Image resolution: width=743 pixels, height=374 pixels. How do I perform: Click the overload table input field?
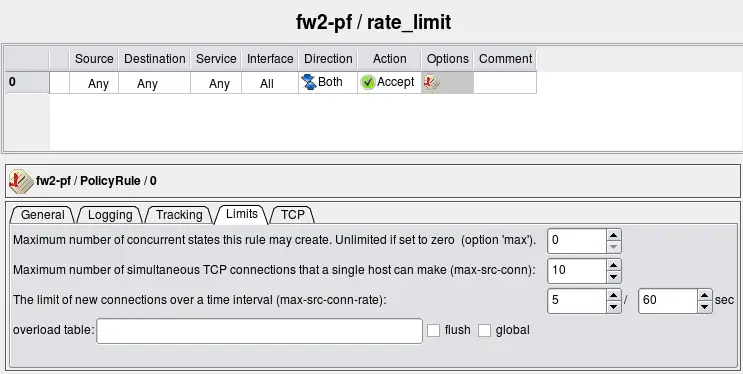[x=259, y=331]
